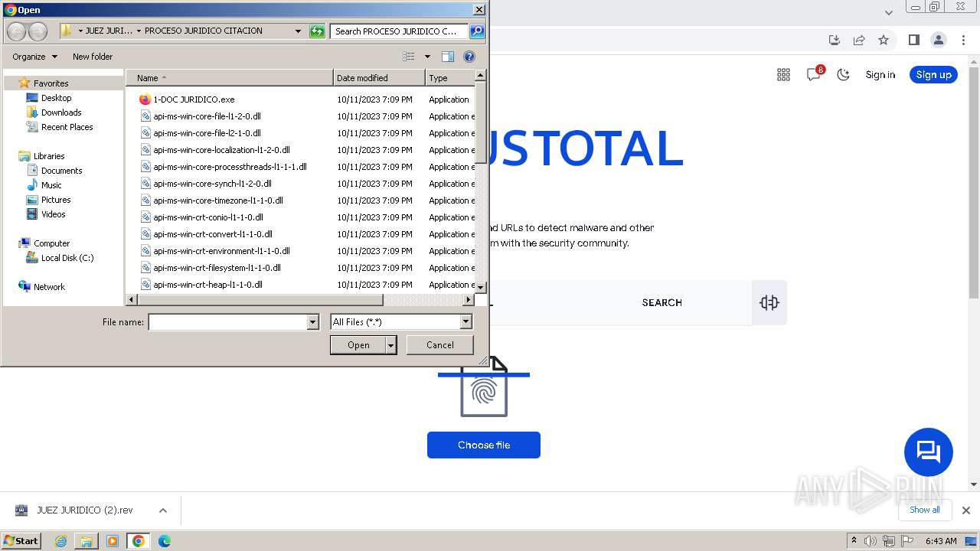Click Chrome share page icon

click(x=859, y=40)
